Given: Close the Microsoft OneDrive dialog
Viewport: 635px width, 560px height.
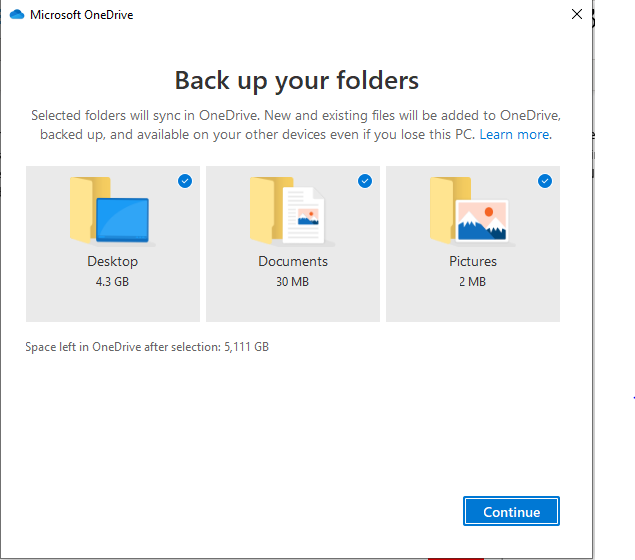Looking at the screenshot, I should [577, 15].
